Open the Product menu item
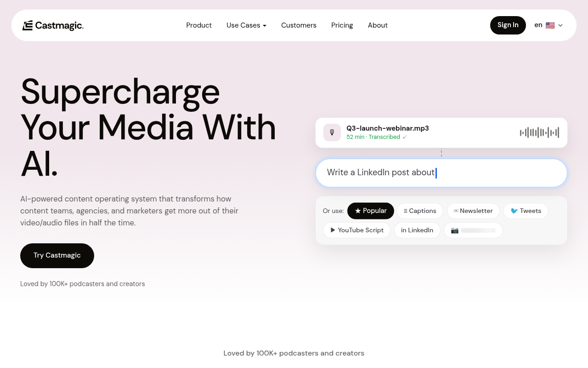 click(199, 25)
